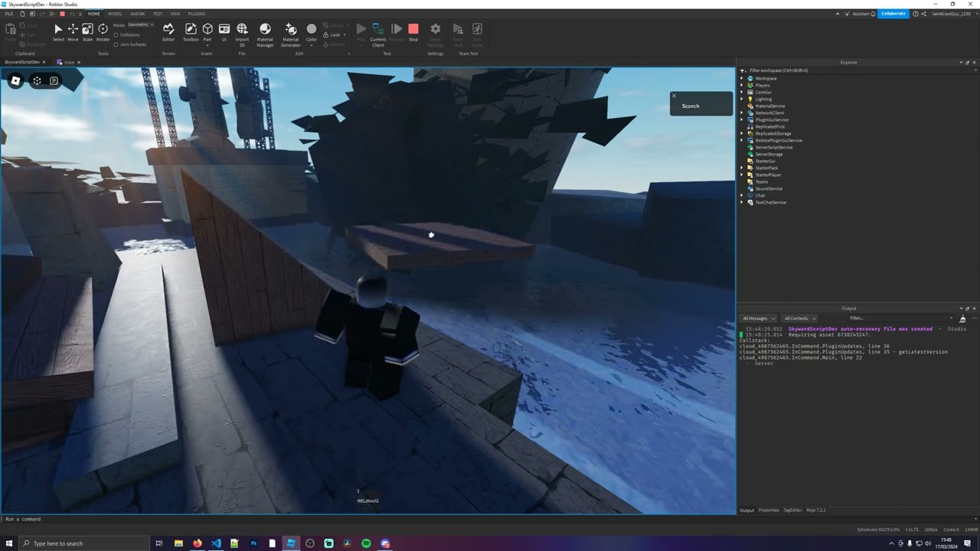
Task: Open the Roblox menu in viewport
Action: pos(15,80)
